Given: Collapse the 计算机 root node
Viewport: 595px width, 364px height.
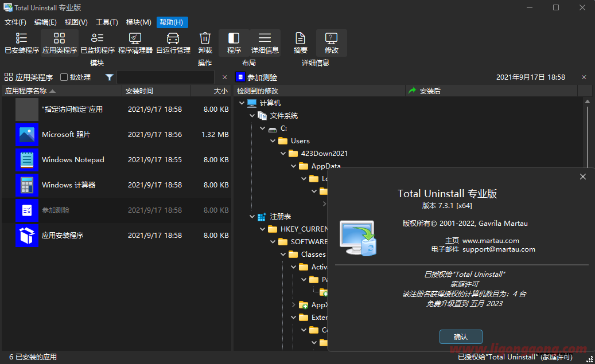Looking at the screenshot, I should point(242,103).
